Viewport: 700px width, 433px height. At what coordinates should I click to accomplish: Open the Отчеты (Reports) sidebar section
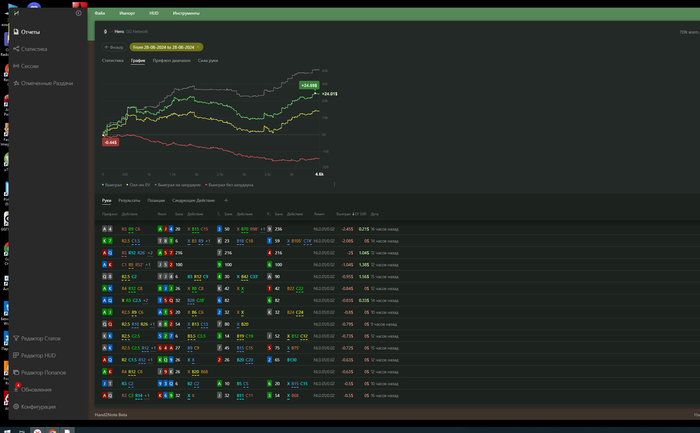[30, 32]
